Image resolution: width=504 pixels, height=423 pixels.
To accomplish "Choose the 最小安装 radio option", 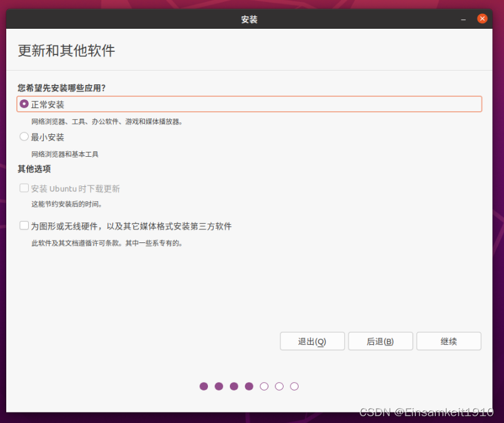I will tap(24, 137).
